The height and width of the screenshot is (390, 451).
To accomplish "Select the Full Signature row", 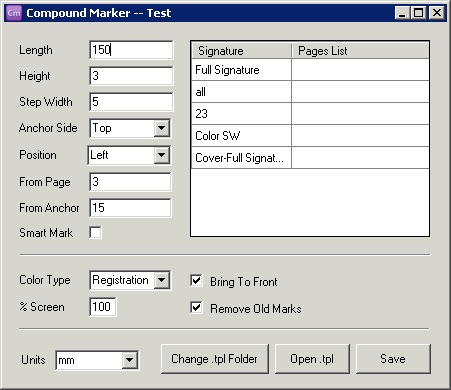I will point(310,70).
